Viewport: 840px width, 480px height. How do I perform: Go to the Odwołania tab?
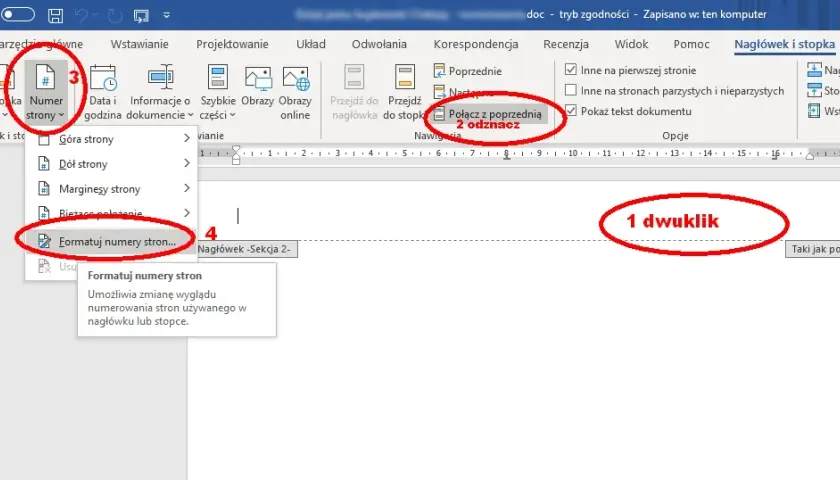[379, 44]
